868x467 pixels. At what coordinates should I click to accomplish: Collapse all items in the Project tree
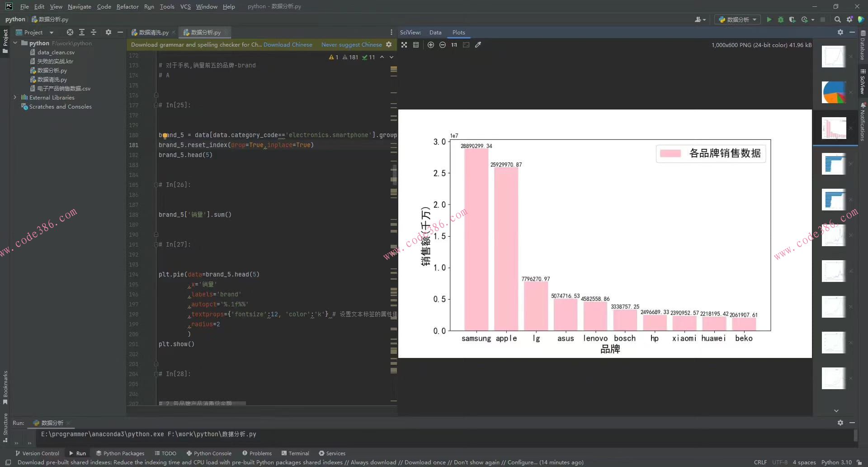point(94,32)
